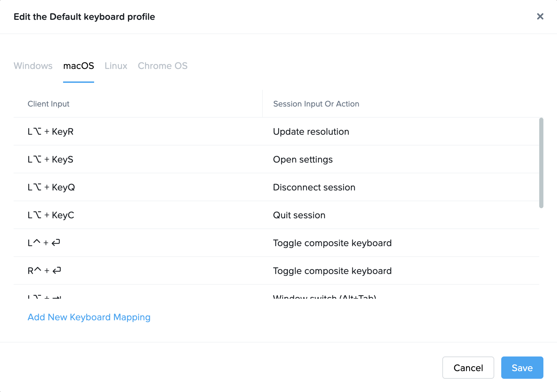Close the Edit Default keyboard profile dialog
Viewport: 557px width, 392px height.
click(540, 16)
